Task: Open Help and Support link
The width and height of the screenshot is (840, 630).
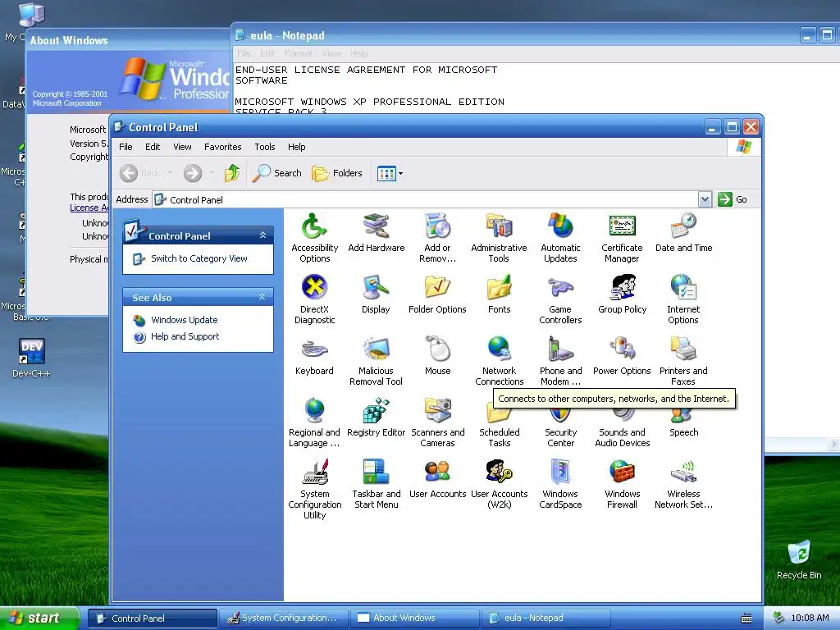Action: pyautogui.click(x=185, y=336)
